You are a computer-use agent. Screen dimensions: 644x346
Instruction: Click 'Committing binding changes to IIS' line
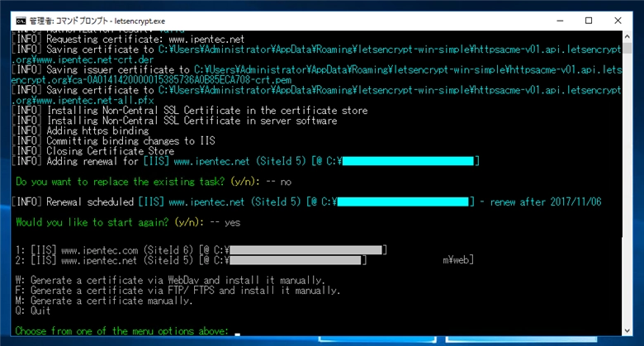click(x=113, y=141)
